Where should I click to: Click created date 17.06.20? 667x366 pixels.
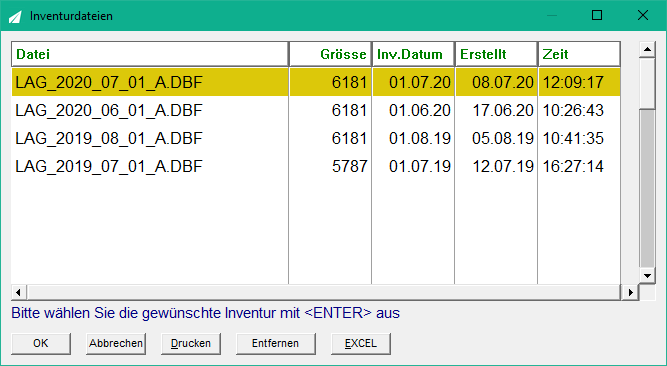[503, 110]
